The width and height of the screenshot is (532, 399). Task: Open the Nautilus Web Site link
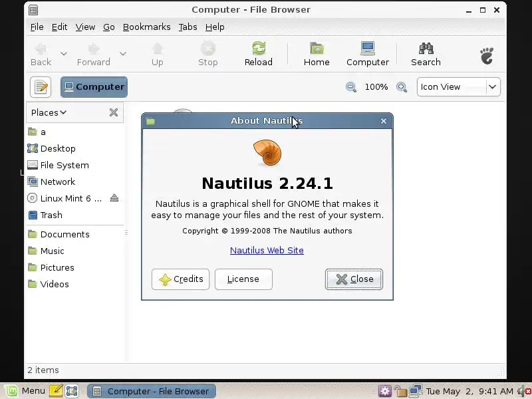[267, 251]
